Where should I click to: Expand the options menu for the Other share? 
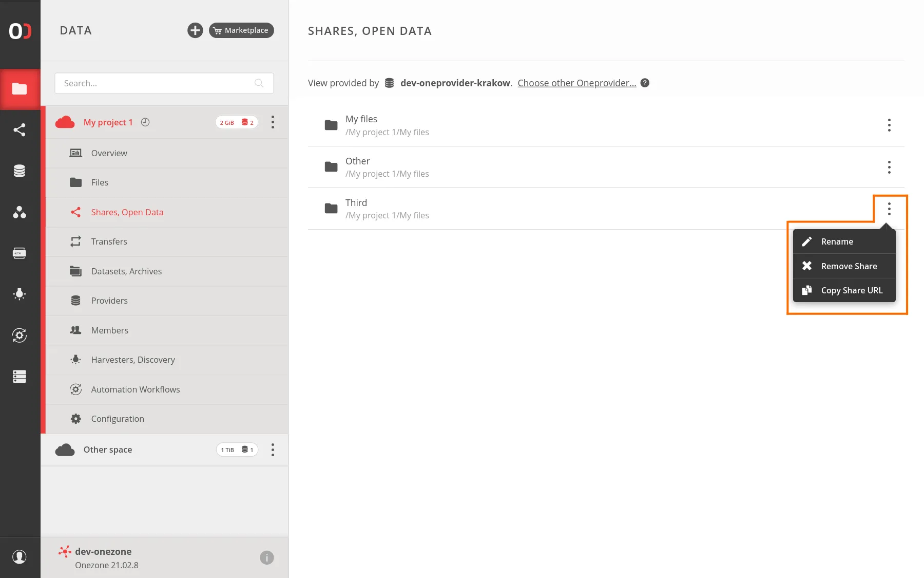(x=889, y=167)
